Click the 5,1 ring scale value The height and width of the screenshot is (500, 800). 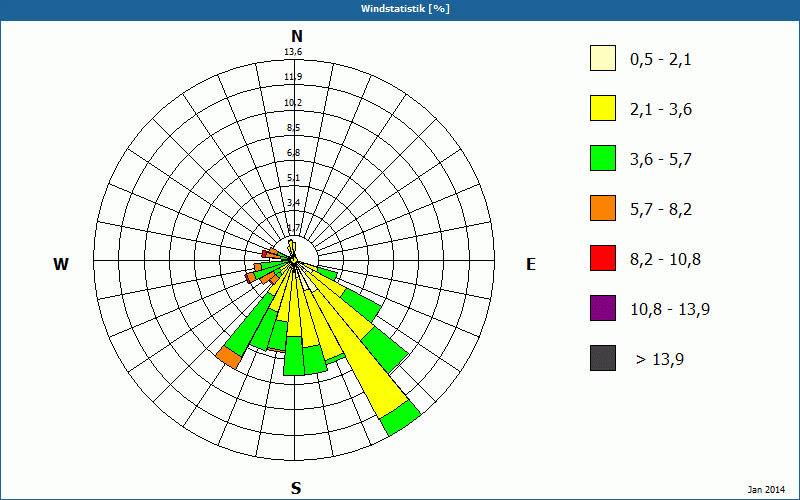click(x=293, y=178)
